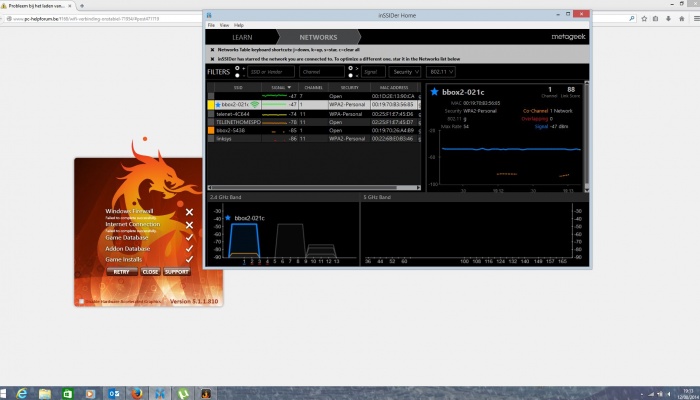Viewport: 700px width, 400px height.
Task: Click the Channel filter field
Action: click(x=322, y=71)
